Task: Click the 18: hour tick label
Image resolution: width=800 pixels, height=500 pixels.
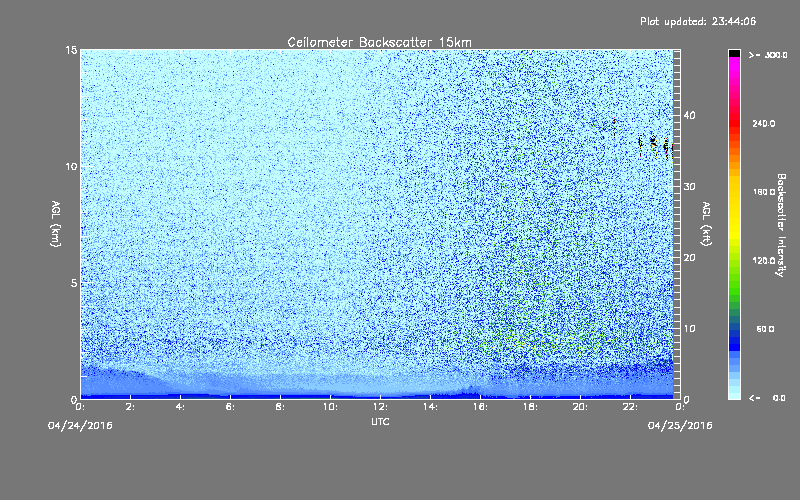Action: 530,407
